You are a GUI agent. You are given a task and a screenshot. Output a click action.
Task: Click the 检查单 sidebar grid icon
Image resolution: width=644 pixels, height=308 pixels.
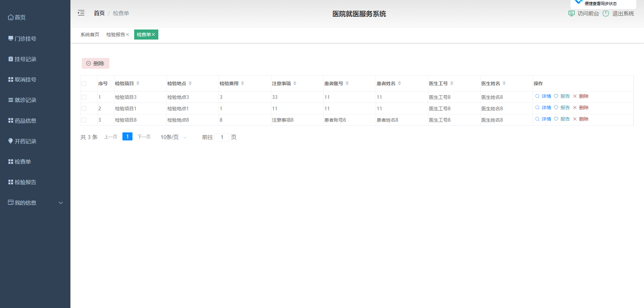click(11, 162)
